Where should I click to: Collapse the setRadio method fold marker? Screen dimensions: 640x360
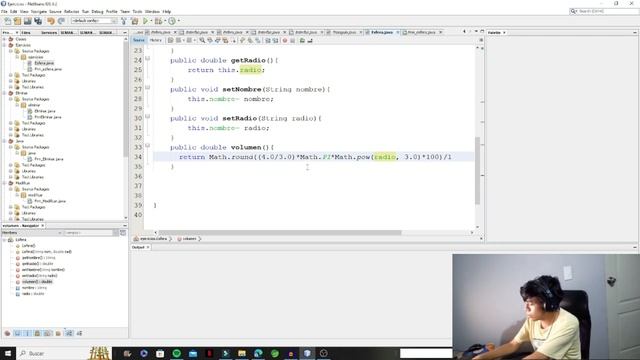pyautogui.click(x=148, y=116)
